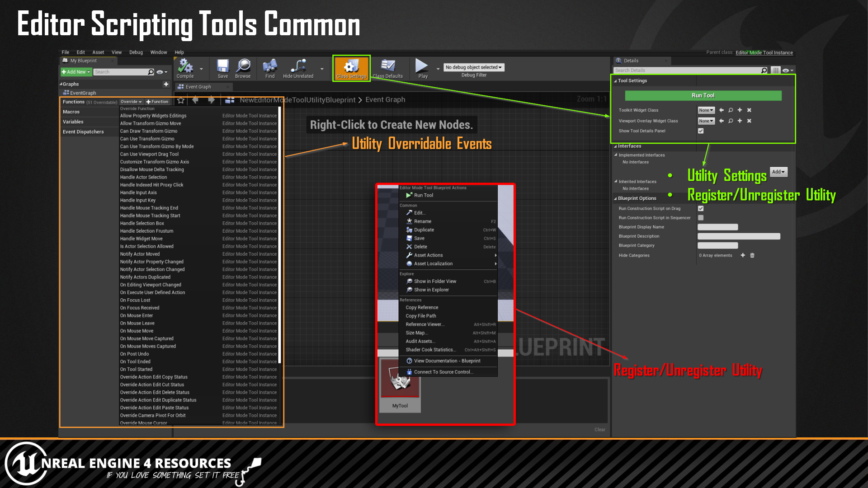This screenshot has height=488, width=868.
Task: Expand the Viewport Overlay Widget Class dropdown
Action: coord(705,121)
